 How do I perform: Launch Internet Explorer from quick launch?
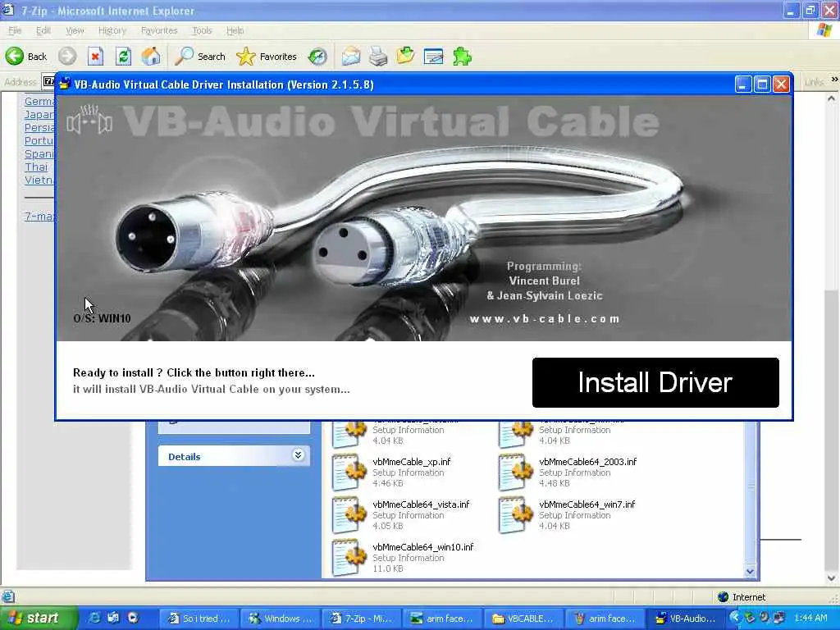tap(94, 618)
